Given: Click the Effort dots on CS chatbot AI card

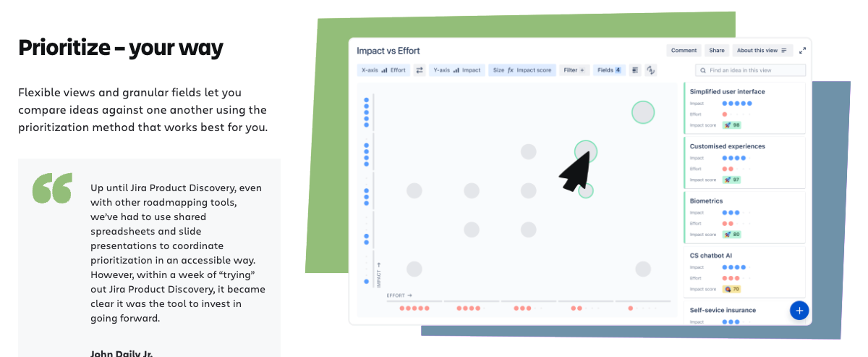Looking at the screenshot, I should tap(737, 278).
